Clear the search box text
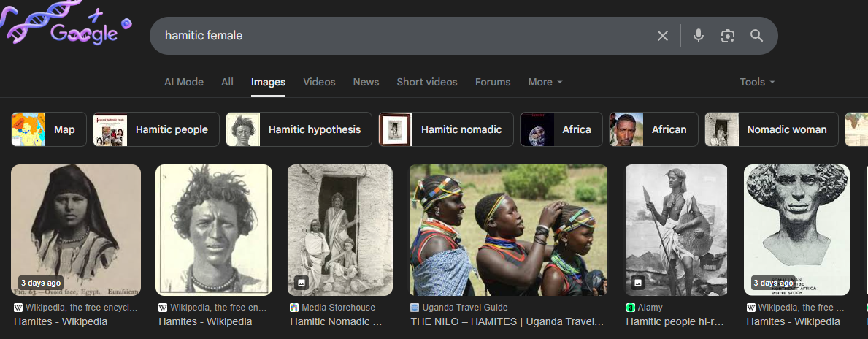 pos(663,36)
